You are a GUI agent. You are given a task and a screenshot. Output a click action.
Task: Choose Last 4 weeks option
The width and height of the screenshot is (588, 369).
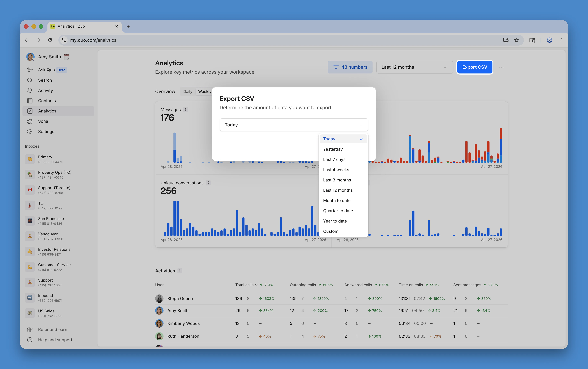point(343,170)
